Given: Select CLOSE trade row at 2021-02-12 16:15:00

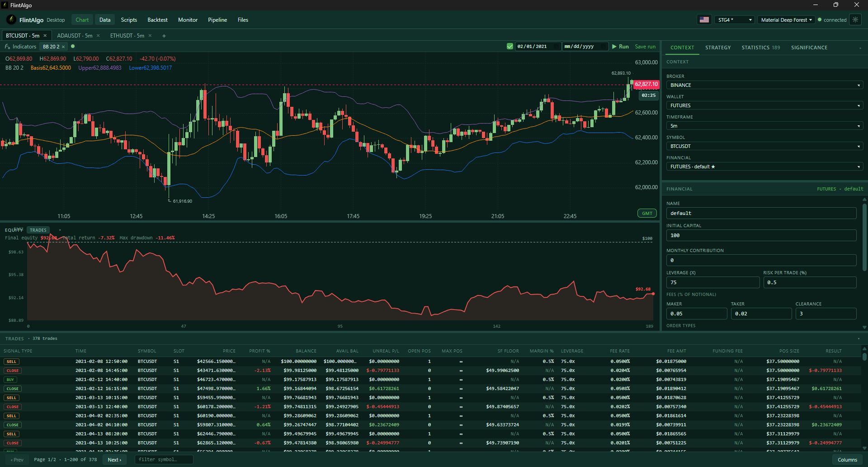Looking at the screenshot, I should click(x=431, y=389).
